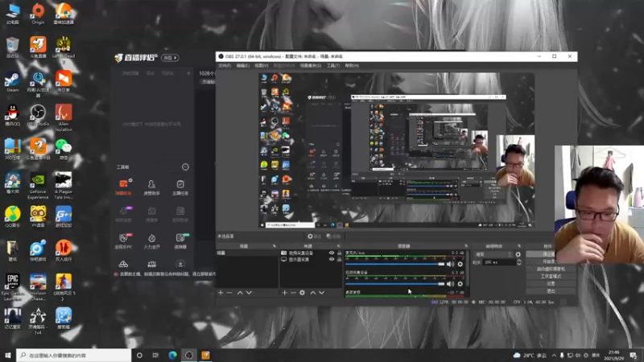Click the source Filters button above the docks
The width and height of the screenshot is (644, 362).
(x=333, y=237)
